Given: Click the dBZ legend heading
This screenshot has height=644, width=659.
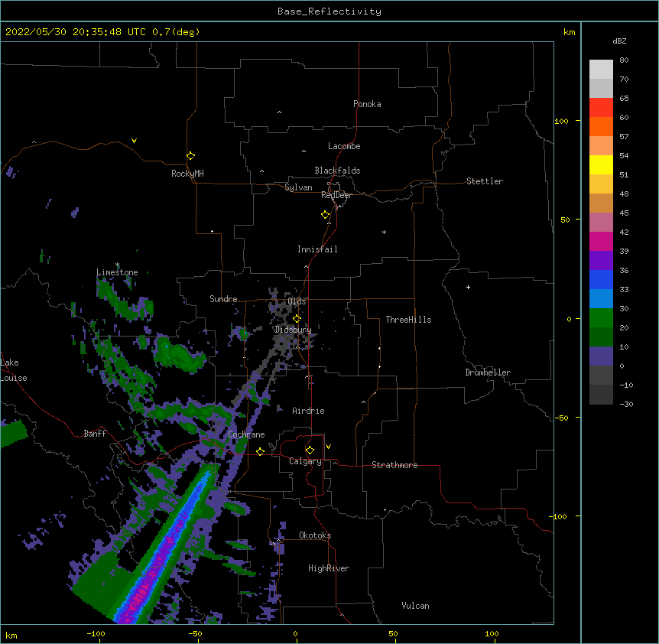Looking at the screenshot, I should [x=619, y=41].
